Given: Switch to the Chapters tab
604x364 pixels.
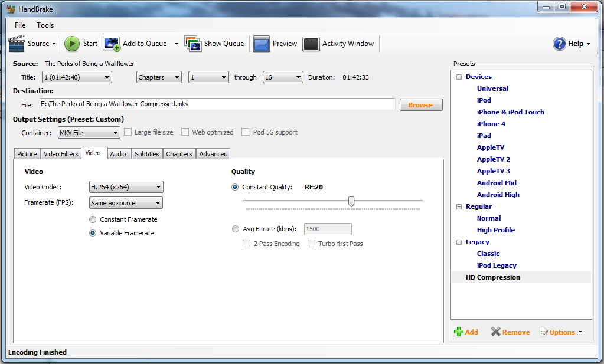Looking at the screenshot, I should coord(179,154).
